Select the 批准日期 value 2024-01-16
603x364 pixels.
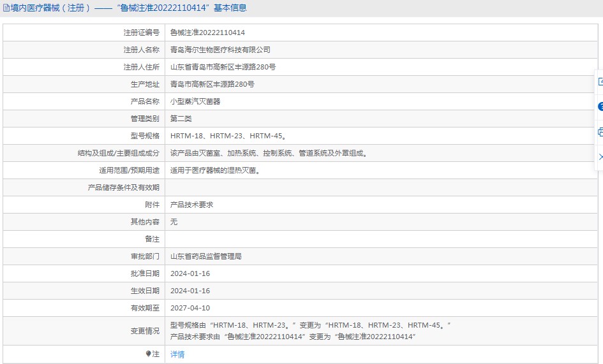190,273
